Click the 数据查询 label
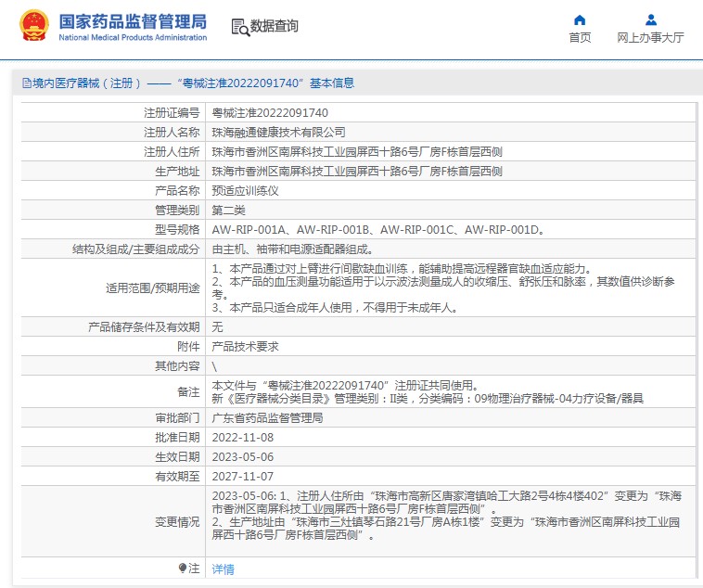This screenshot has width=703, height=588. pos(274,26)
